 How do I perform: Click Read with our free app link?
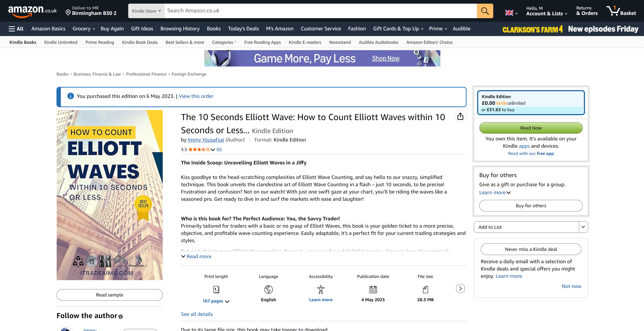[531, 154]
